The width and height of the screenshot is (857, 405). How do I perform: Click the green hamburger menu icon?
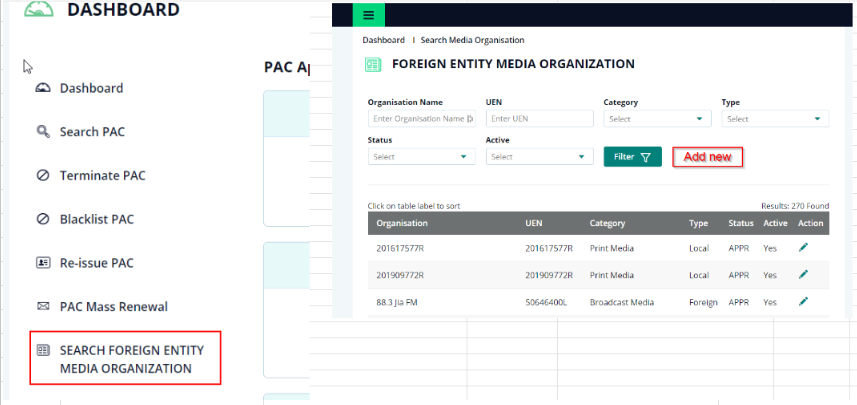tap(369, 15)
